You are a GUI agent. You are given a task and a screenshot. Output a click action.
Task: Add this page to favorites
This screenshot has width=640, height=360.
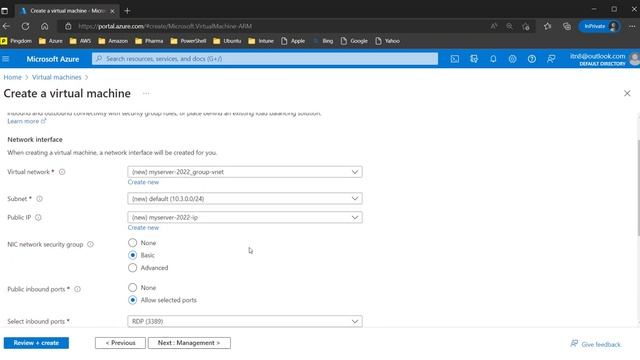(x=526, y=26)
